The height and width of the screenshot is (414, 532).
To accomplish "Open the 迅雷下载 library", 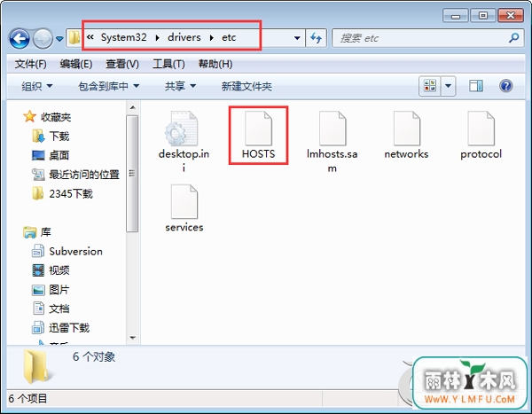I will pos(60,328).
